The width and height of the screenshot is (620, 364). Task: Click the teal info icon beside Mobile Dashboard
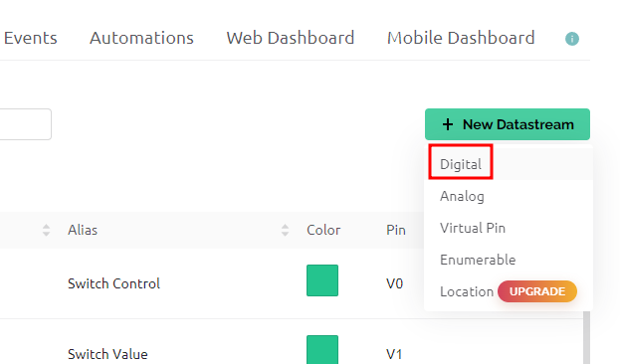coord(572,39)
